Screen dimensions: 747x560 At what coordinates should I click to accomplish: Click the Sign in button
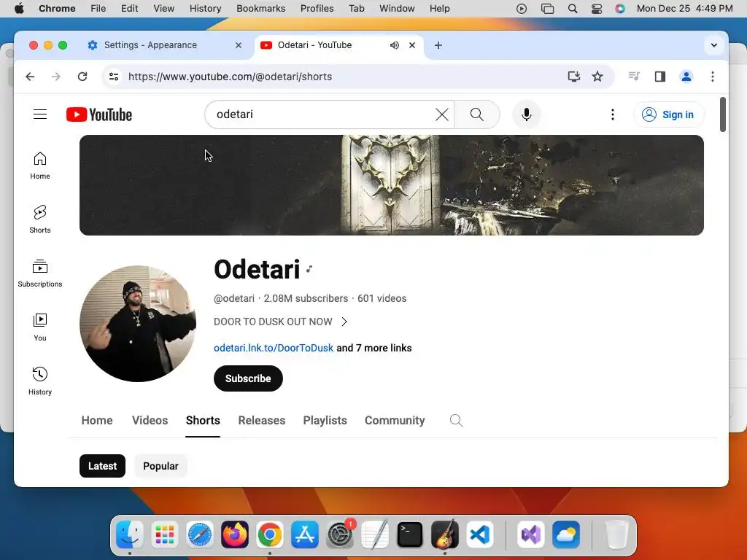(669, 114)
